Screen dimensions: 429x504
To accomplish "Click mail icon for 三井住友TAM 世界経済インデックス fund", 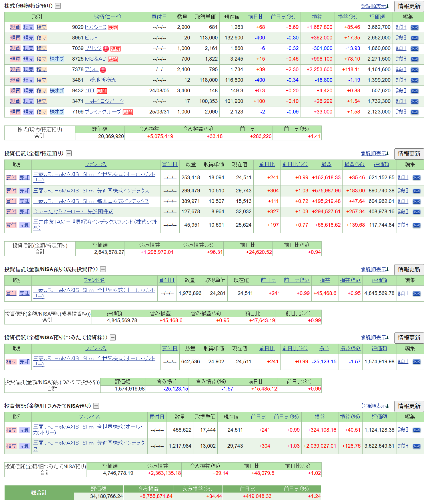I will (x=417, y=225).
